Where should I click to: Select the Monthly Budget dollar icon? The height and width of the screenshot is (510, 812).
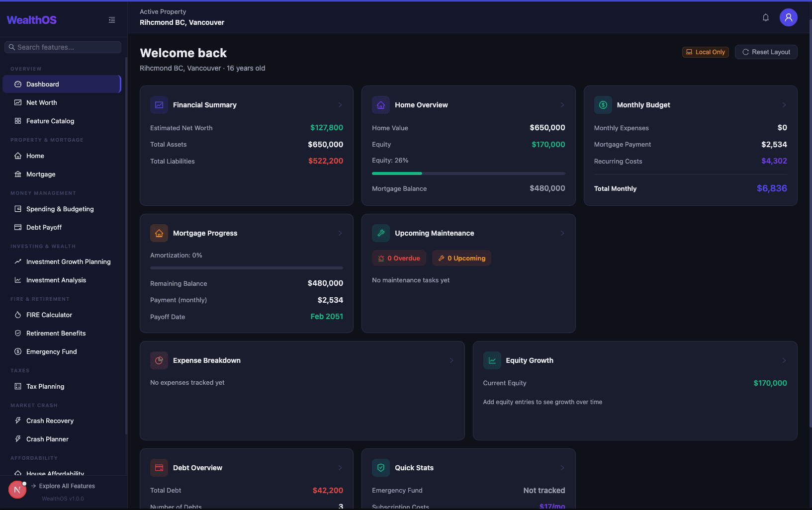click(x=603, y=105)
